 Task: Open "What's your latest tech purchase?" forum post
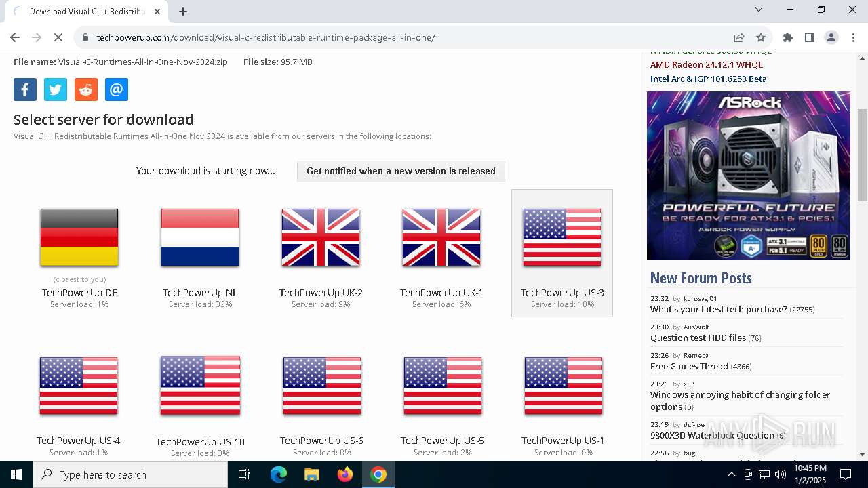(719, 310)
